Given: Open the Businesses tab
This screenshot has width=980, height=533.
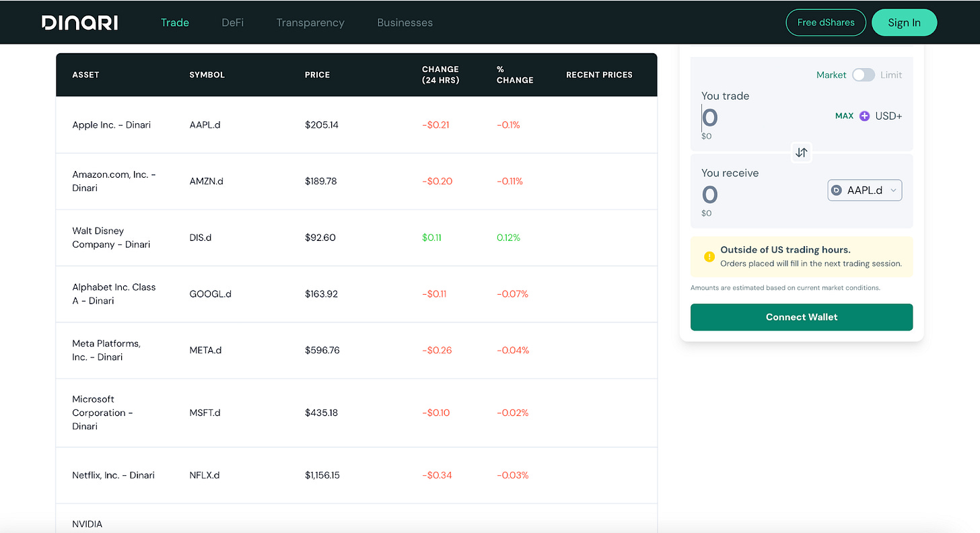Looking at the screenshot, I should tap(405, 22).
